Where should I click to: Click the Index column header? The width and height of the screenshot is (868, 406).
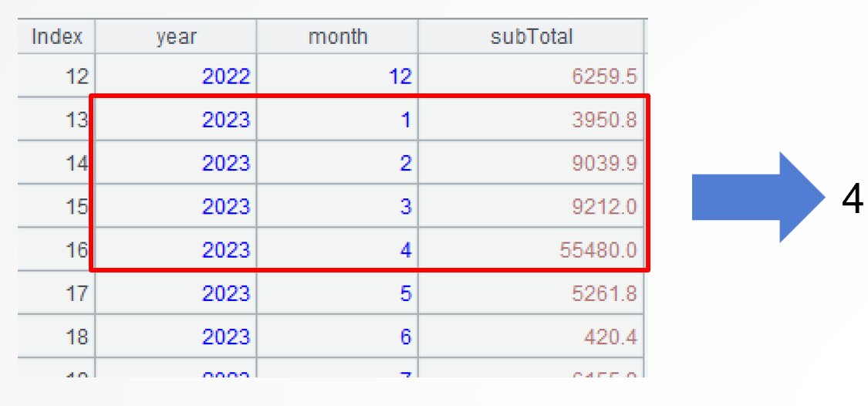pyautogui.click(x=56, y=37)
